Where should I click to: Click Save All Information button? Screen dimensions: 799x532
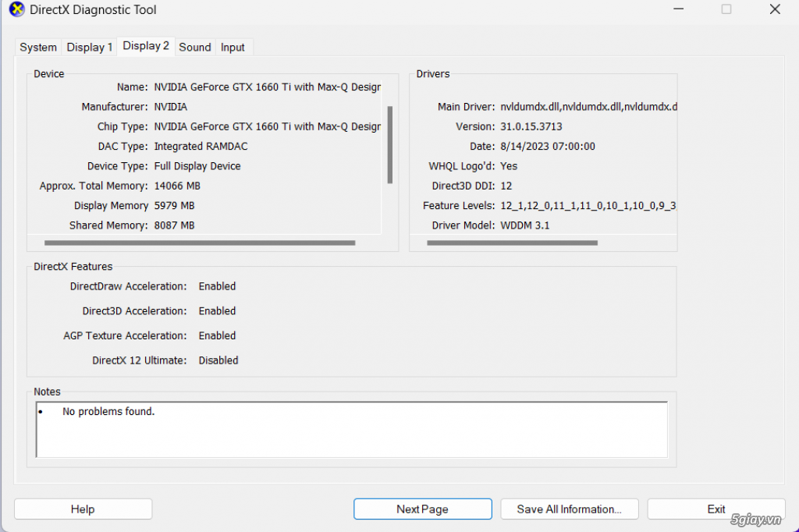click(569, 509)
